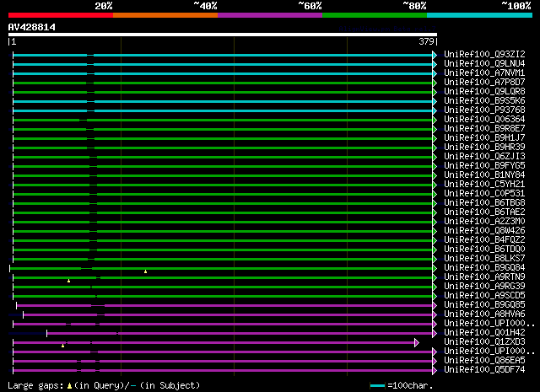Click the AV428814 query name
This screenshot has width=540, height=392.
tap(32, 27)
